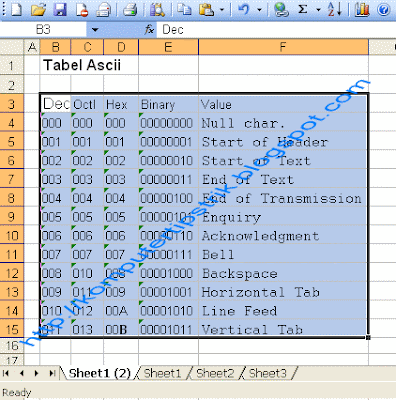Select column E header
The image size is (396, 400).
[168, 47]
